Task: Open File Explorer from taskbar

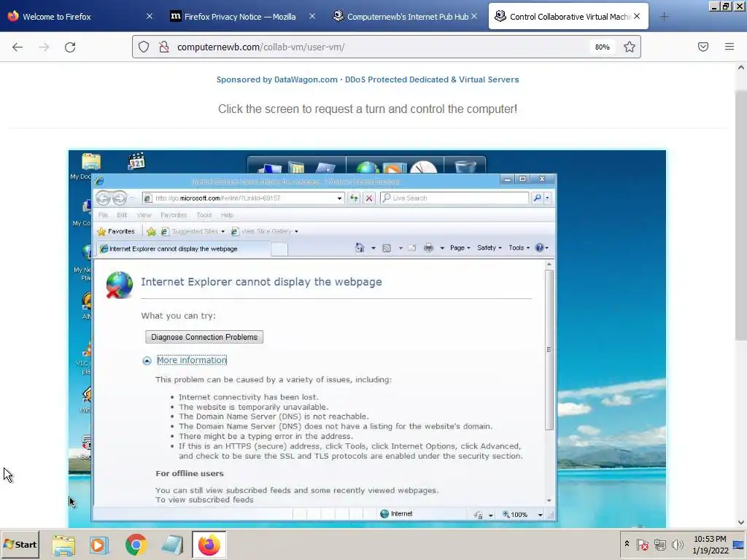Action: (x=63, y=545)
